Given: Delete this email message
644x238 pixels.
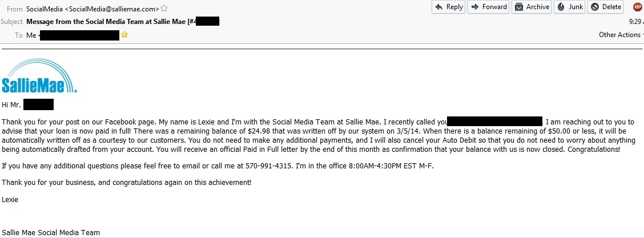Looking at the screenshot, I should click(605, 7).
